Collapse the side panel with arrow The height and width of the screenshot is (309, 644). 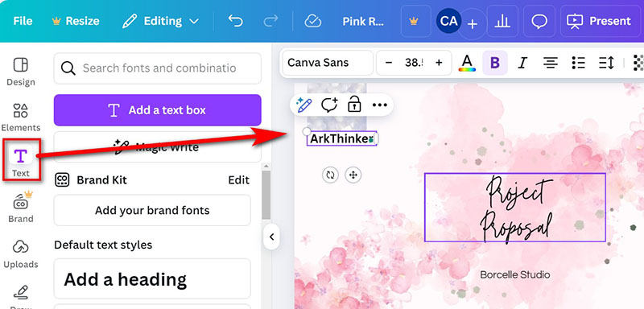(271, 237)
